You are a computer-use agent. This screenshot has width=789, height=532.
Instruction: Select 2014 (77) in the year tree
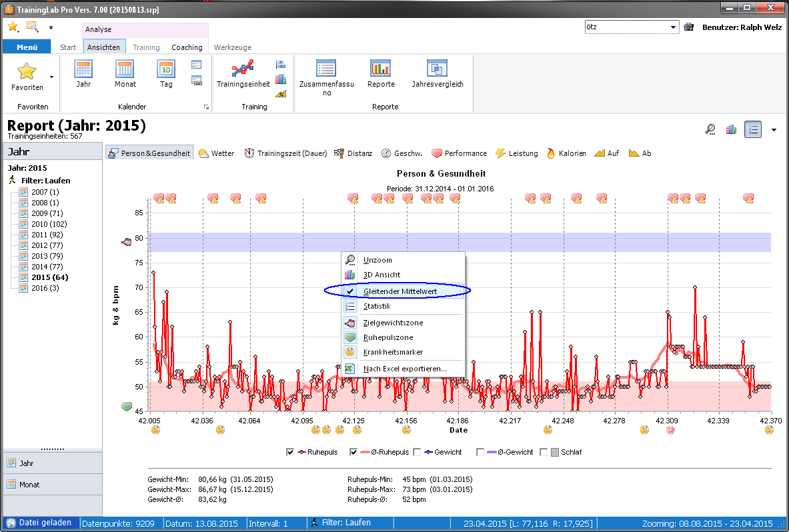tap(47, 267)
